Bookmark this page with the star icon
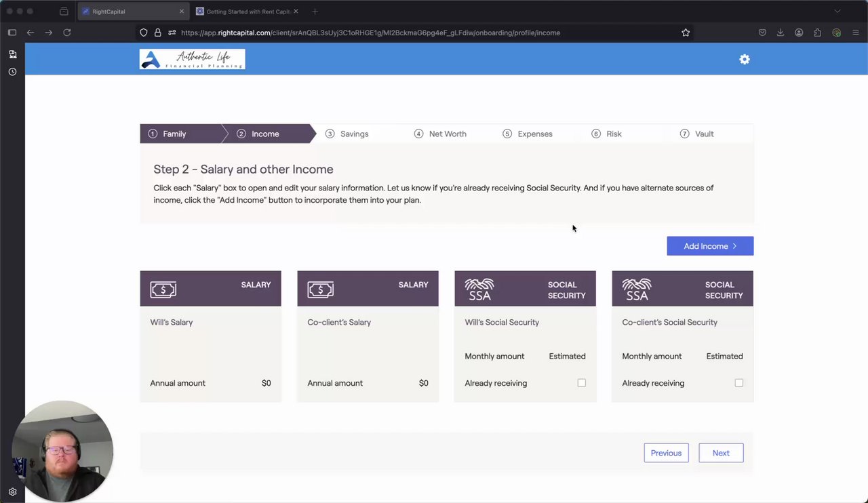 (686, 33)
